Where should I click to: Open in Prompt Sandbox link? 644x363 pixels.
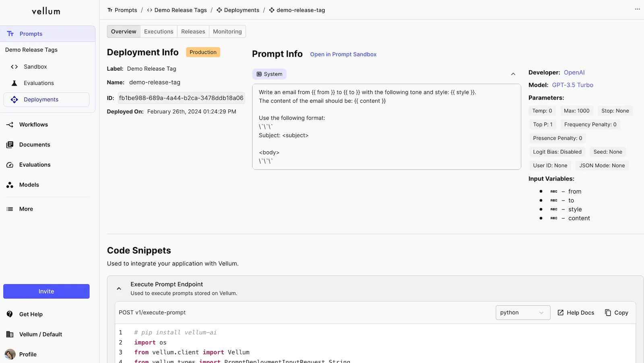tap(343, 54)
